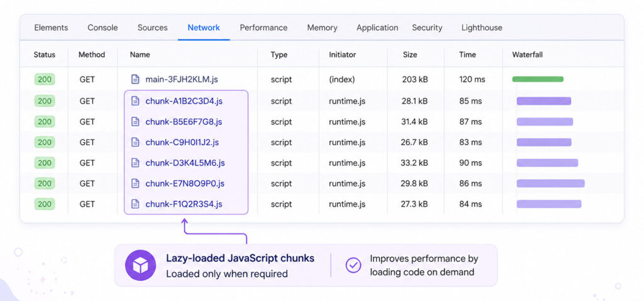644x301 pixels.
Task: Click the 31.4 kB size cell
Action: pyautogui.click(x=414, y=121)
